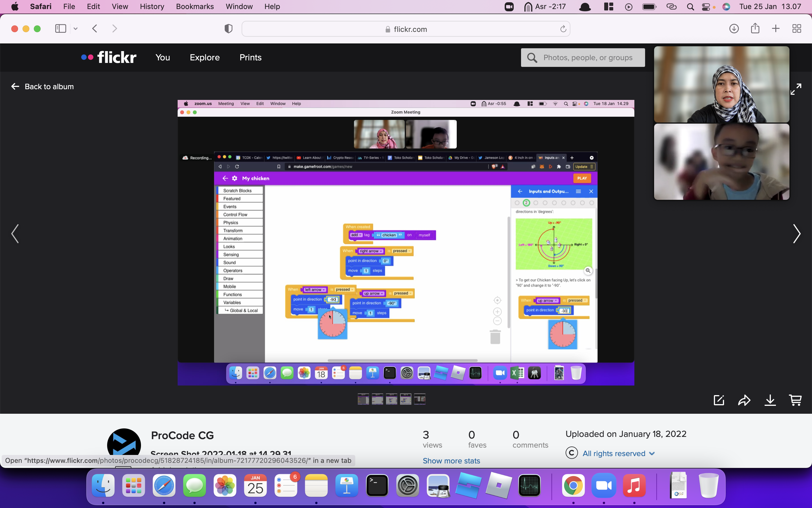Click the woman's floating Zoom video tile
Image resolution: width=812 pixels, height=508 pixels.
[721, 84]
